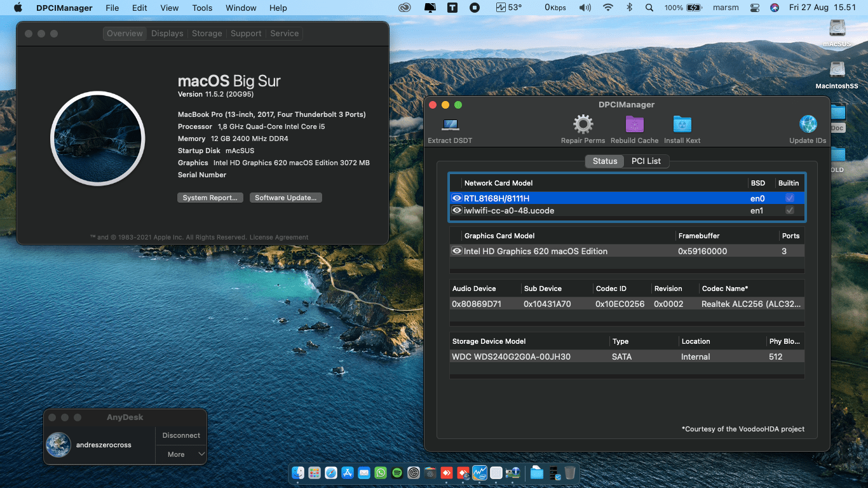Open the Help menu

(278, 8)
